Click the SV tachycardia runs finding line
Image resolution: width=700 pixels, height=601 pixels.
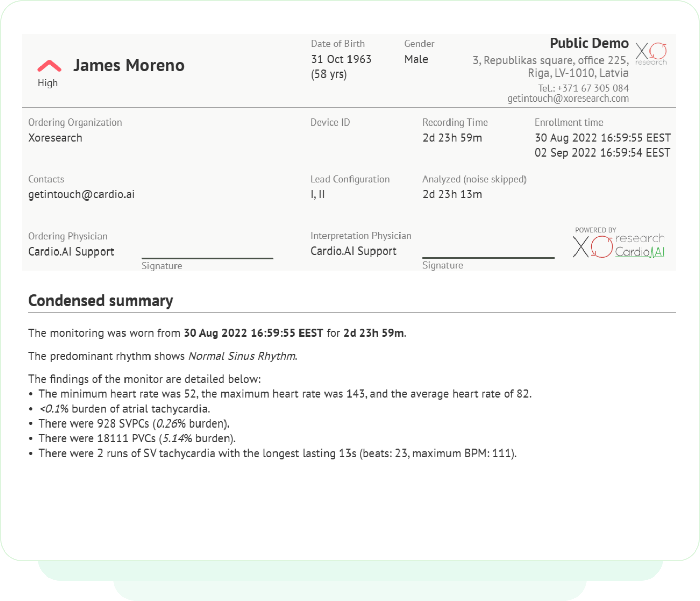tap(277, 453)
